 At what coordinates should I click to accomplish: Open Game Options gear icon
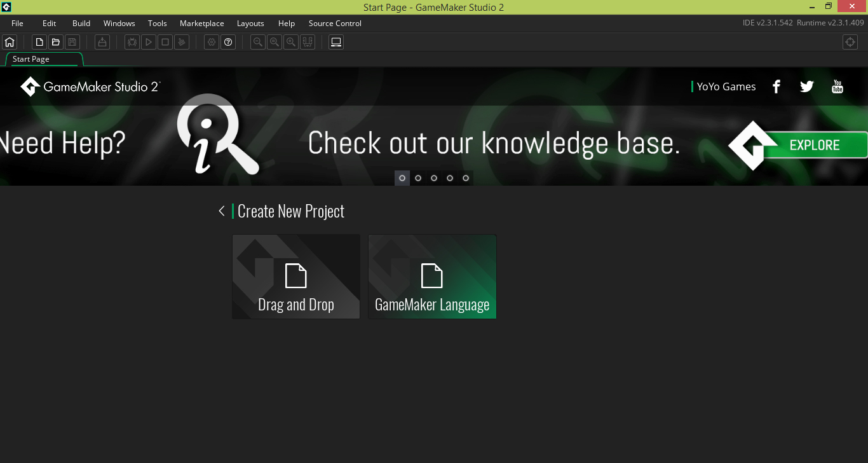coord(212,43)
